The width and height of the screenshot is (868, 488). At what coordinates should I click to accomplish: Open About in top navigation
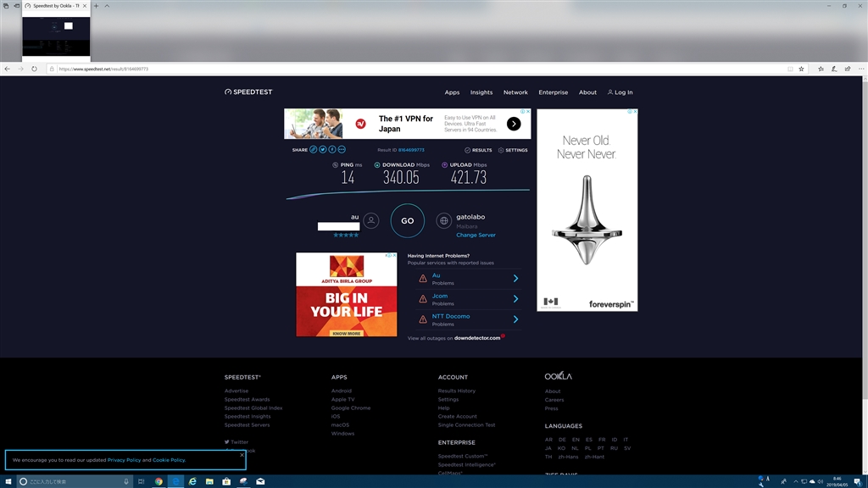(587, 92)
